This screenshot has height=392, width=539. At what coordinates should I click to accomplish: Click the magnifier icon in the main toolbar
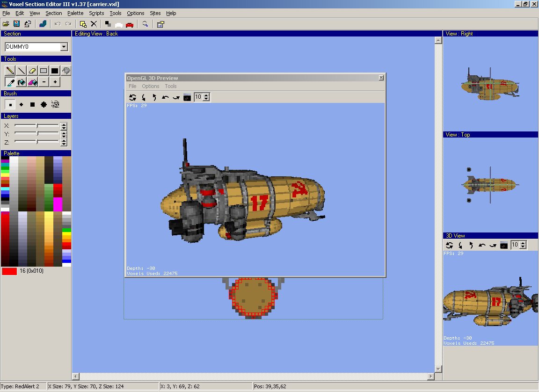(x=145, y=24)
